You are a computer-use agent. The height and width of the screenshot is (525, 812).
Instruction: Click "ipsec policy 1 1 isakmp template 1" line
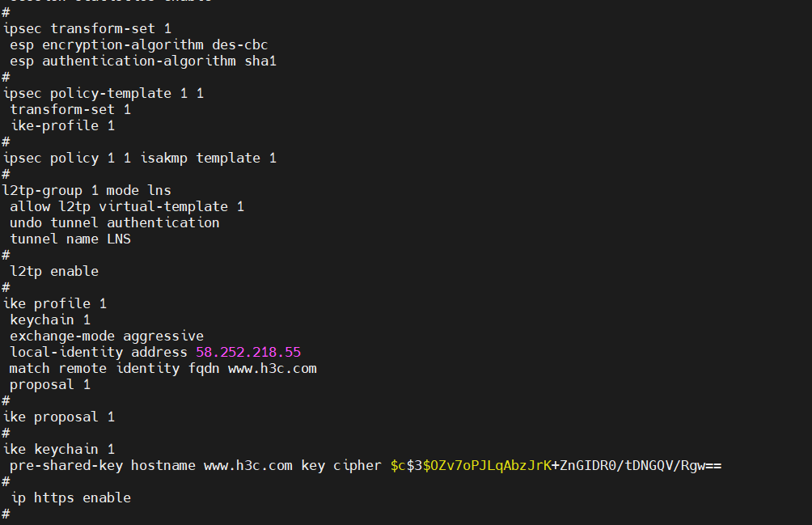point(139,158)
